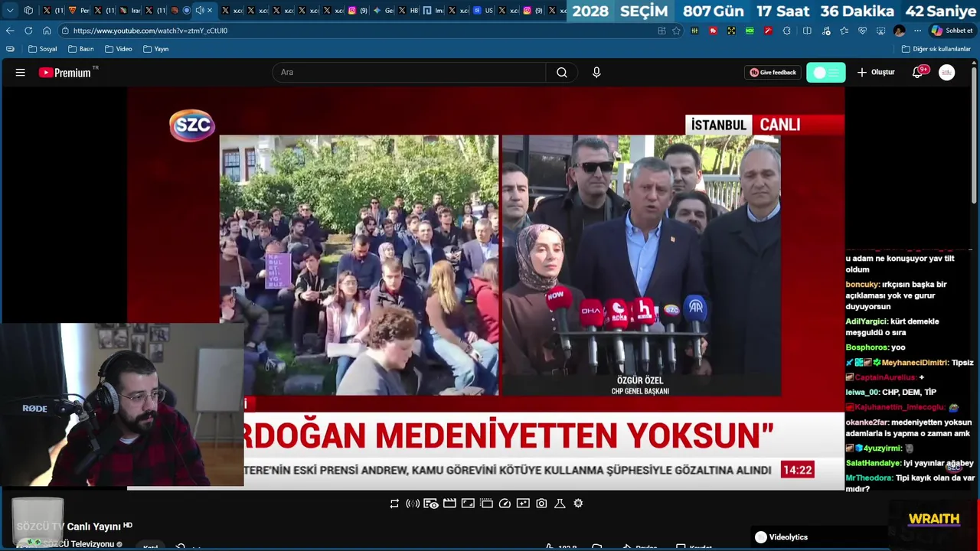Close the active YouTube tab
Viewport: 980px width, 551px height.
pyautogui.click(x=210, y=10)
